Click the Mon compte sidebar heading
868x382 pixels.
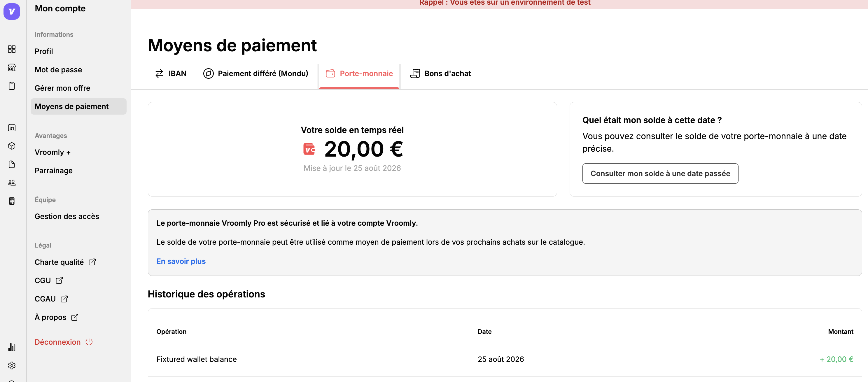pos(60,8)
